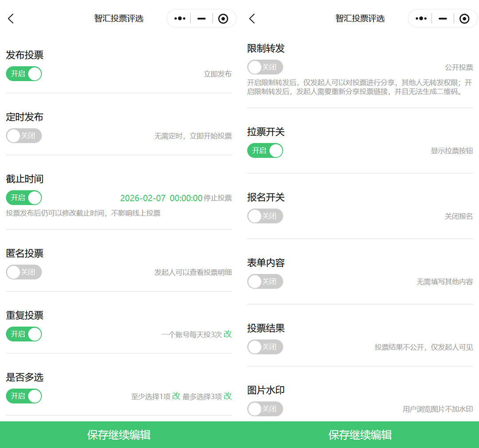479x448 pixels.
Task: Turn on 报名开关
Action: tap(265, 216)
